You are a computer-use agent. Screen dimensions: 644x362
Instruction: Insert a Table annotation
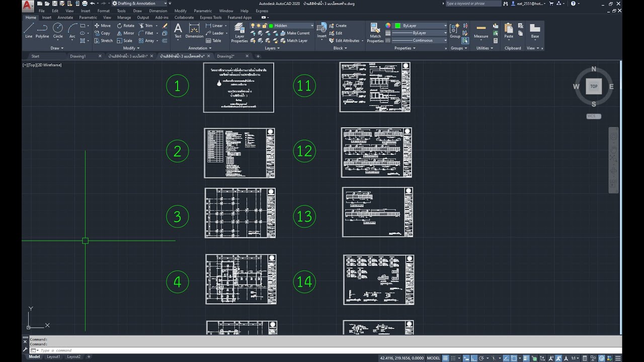point(214,41)
